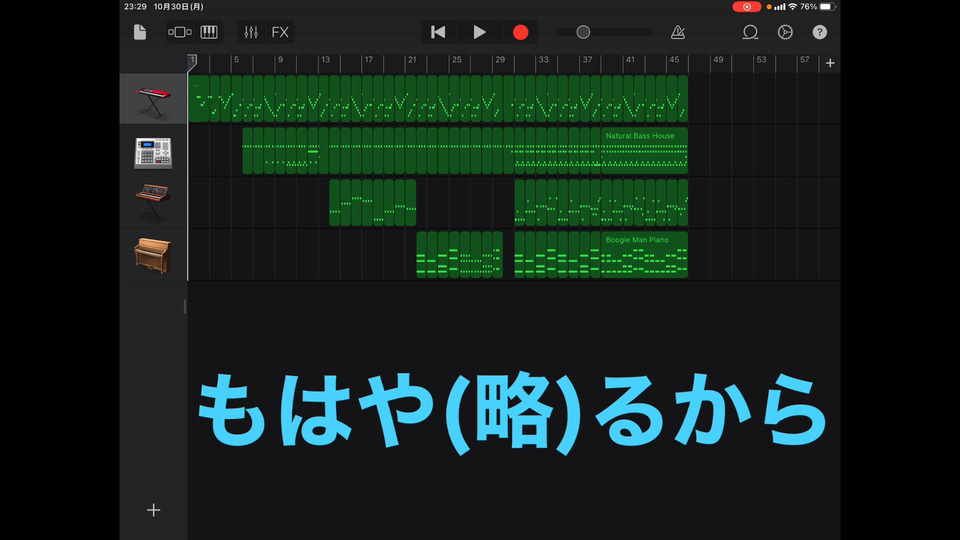Screen dimensions: 960x540
Task: Select upright piano track header
Action: tap(153, 255)
